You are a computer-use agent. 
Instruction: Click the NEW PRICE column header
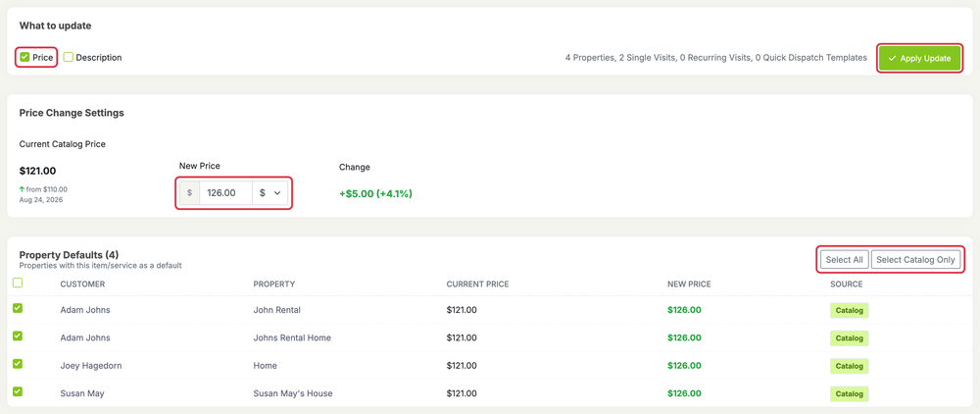click(x=689, y=284)
